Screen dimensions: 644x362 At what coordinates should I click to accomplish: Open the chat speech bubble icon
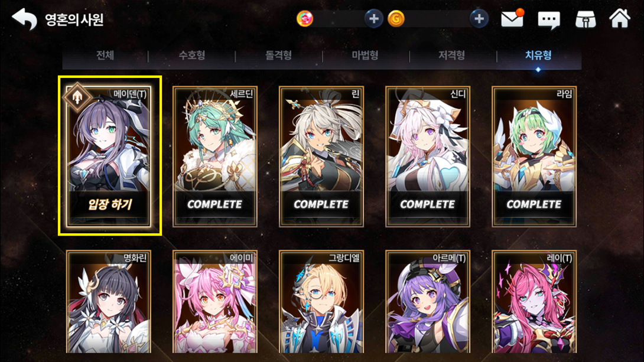click(549, 19)
